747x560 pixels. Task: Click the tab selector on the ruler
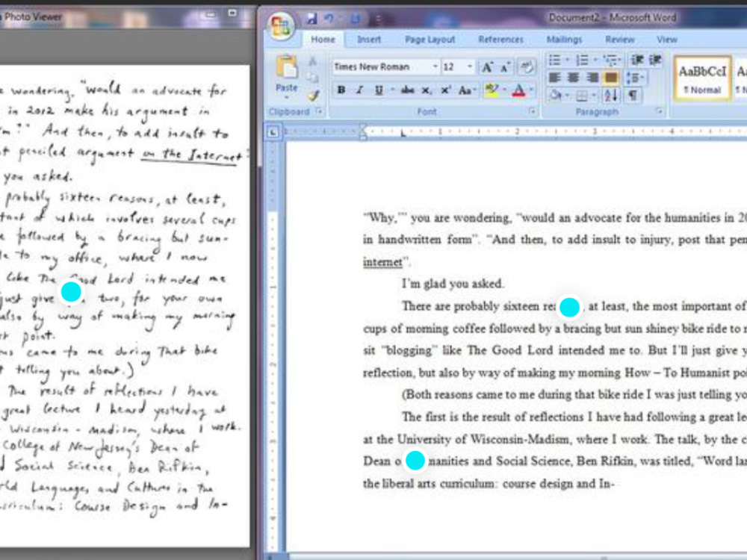pyautogui.click(x=273, y=132)
